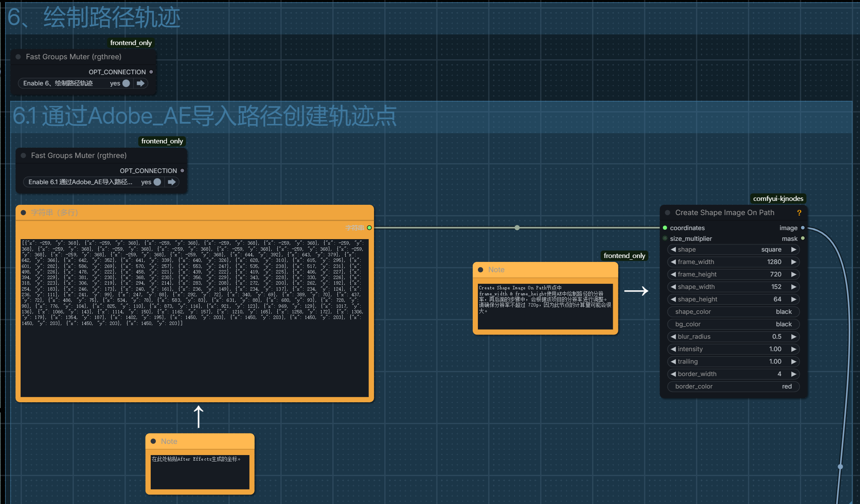
Task: Click the coordinates input port
Action: point(665,228)
